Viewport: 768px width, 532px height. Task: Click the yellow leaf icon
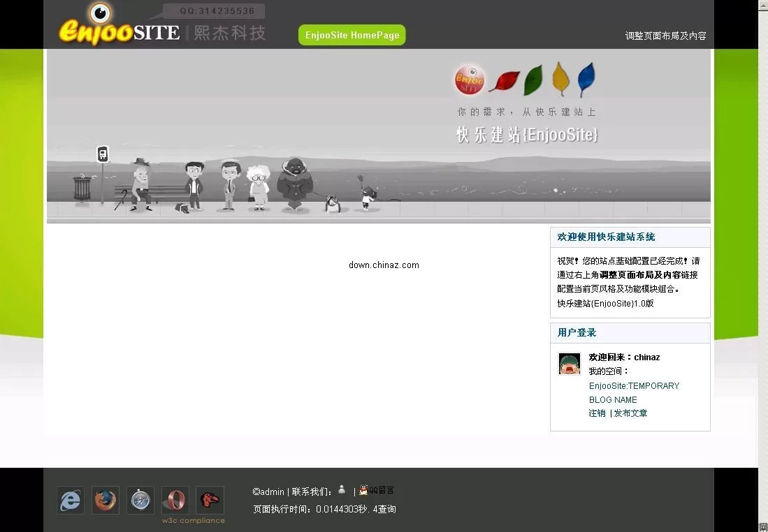point(559,78)
